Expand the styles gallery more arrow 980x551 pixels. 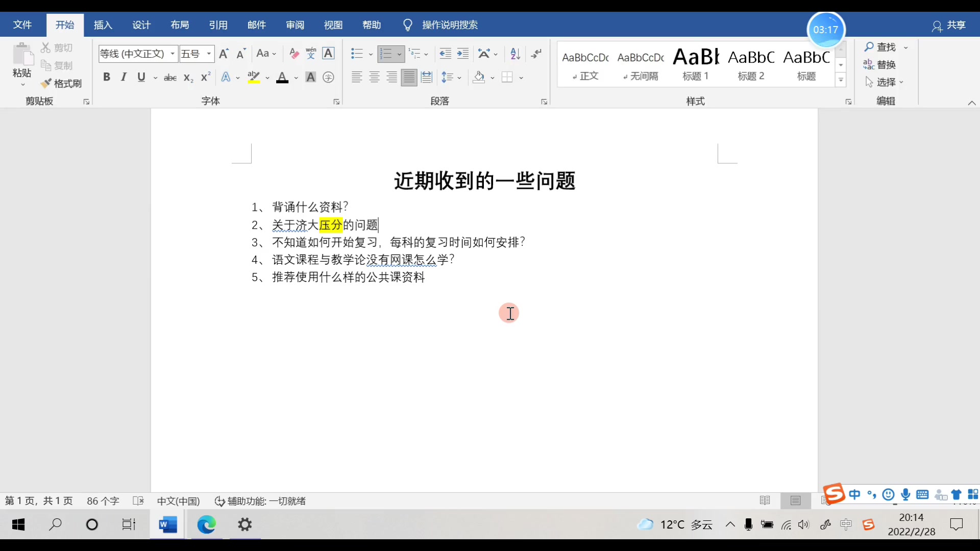click(841, 80)
